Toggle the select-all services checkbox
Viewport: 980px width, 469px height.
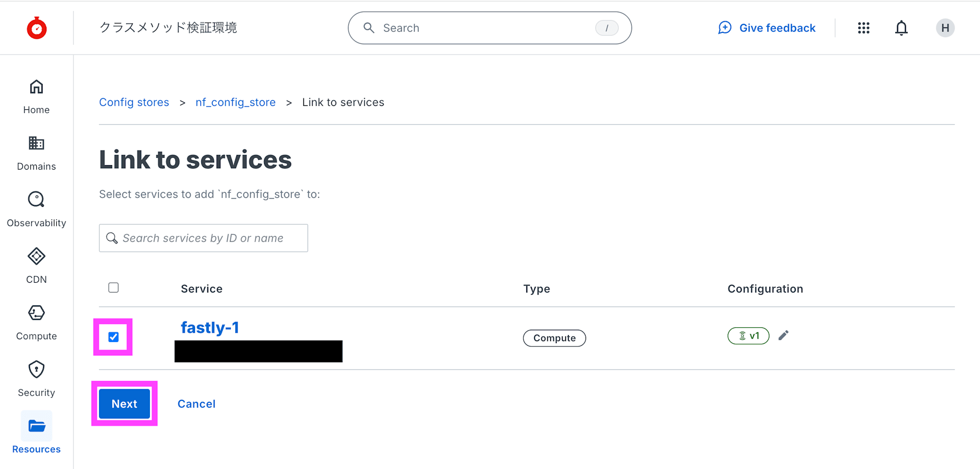coord(113,288)
